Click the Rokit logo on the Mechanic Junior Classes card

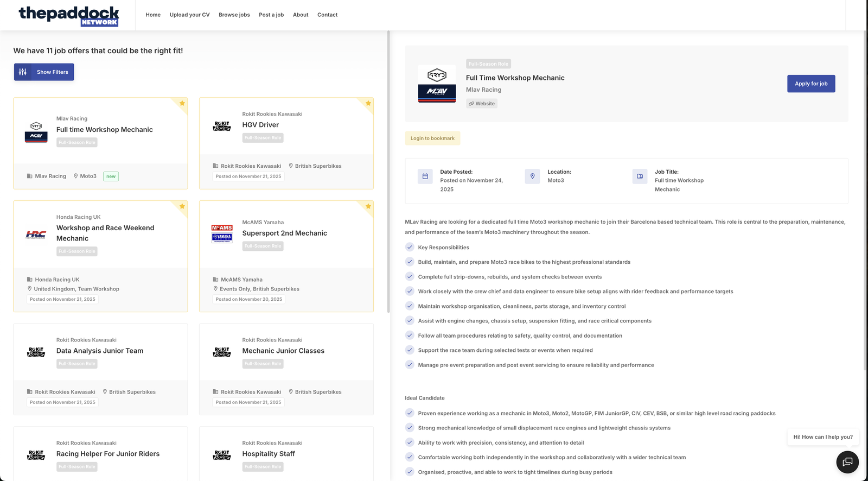click(222, 352)
